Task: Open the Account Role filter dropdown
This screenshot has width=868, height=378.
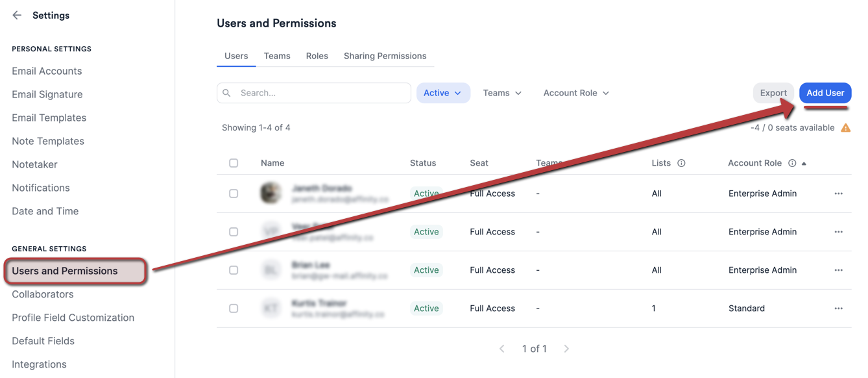Action: 575,93
